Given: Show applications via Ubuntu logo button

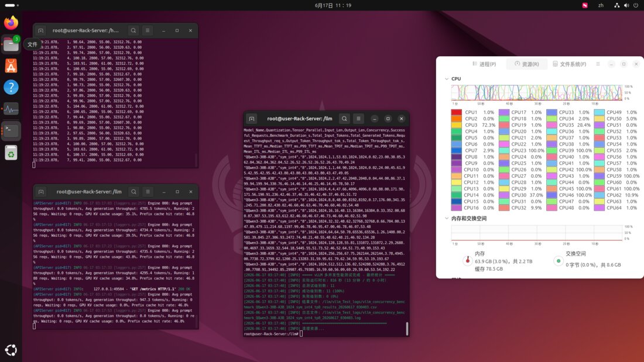Looking at the screenshot, I should [11, 350].
